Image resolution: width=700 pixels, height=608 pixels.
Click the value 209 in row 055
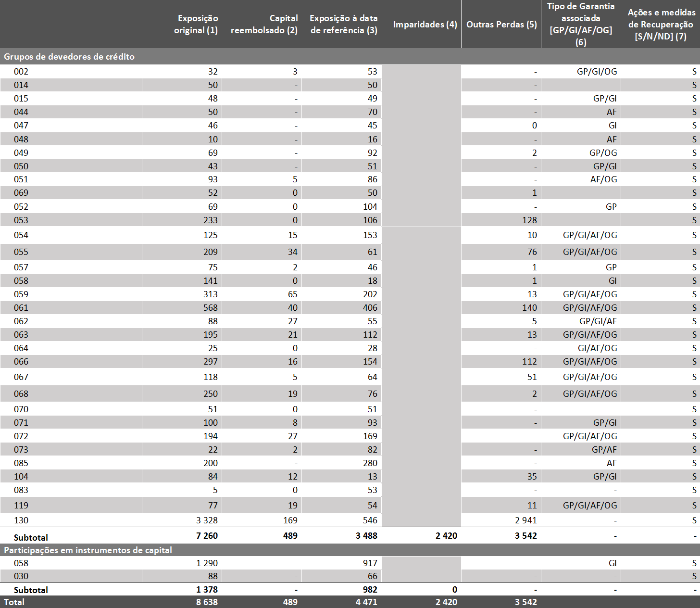tap(210, 252)
